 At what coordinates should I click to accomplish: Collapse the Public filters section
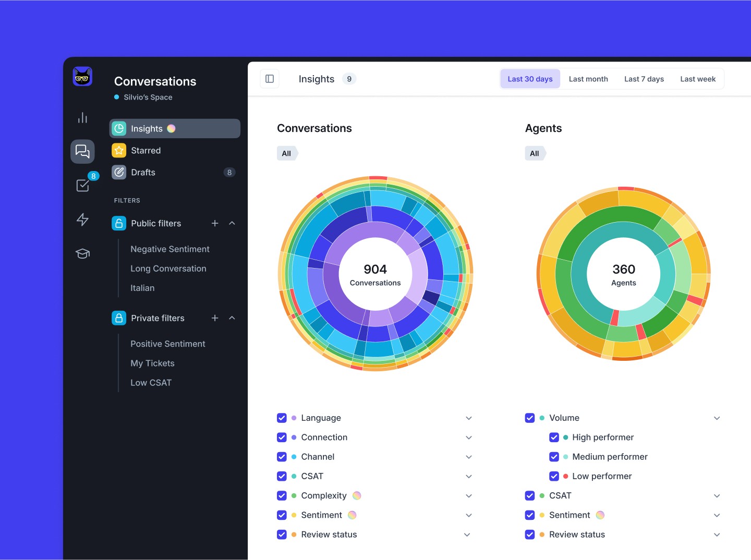(x=232, y=223)
